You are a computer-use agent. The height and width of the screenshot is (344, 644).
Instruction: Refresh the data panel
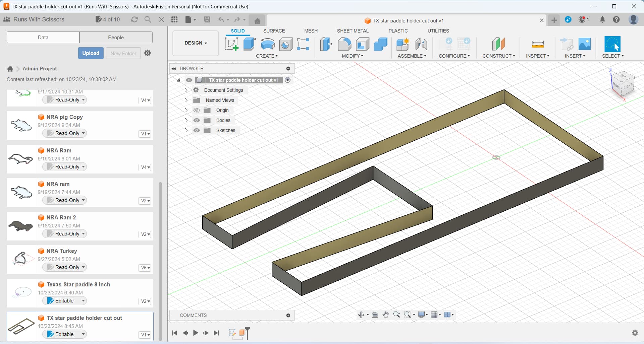(x=135, y=19)
